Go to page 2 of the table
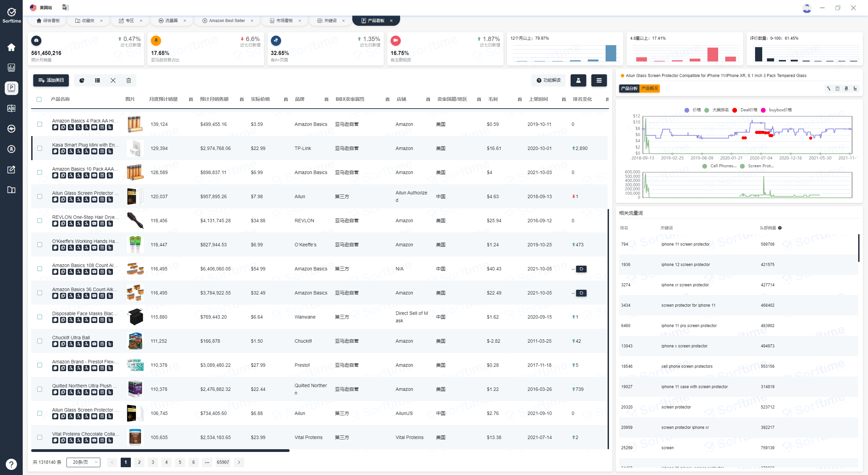The height and width of the screenshot is (475, 868). 139,462
